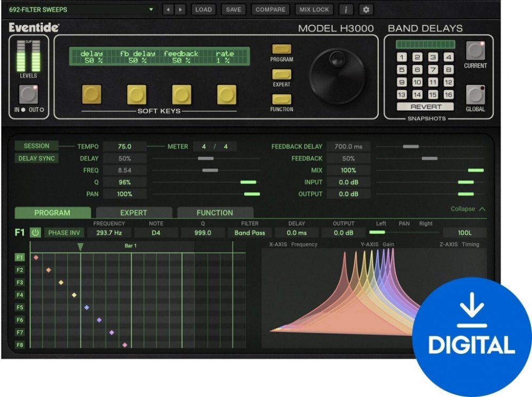The image size is (532, 397).
Task: Open the settings gear icon
Action: [365, 10]
